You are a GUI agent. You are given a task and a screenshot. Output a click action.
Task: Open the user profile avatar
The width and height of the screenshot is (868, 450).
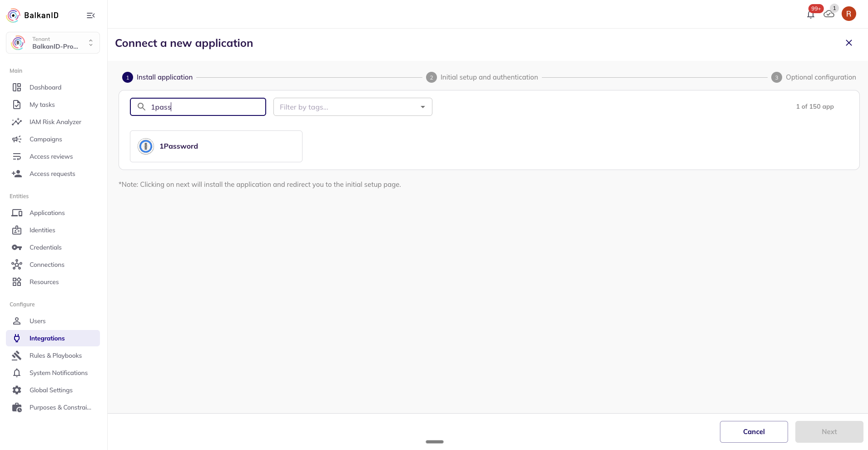click(x=848, y=14)
